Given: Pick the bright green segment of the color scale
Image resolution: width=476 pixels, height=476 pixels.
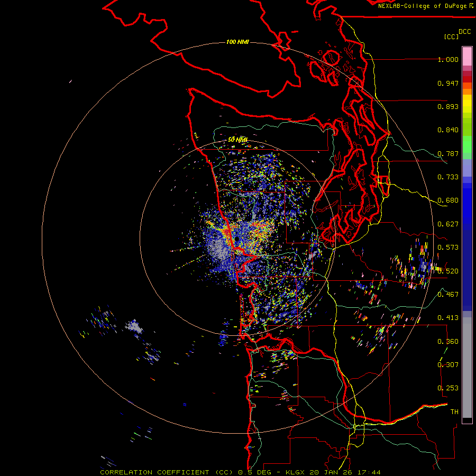Looking at the screenshot, I should click(467, 144).
